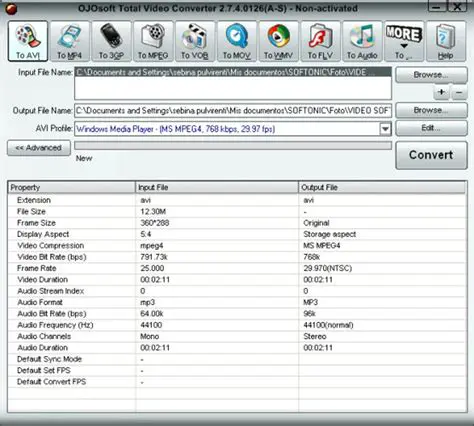This screenshot has height=426, width=474.
Task: Pick the To 3GP phone icon
Action: click(x=111, y=41)
